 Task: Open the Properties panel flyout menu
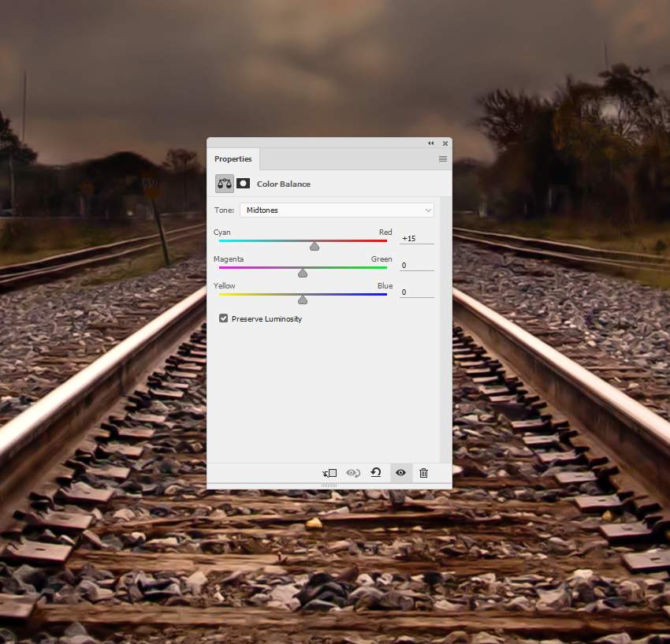click(443, 159)
